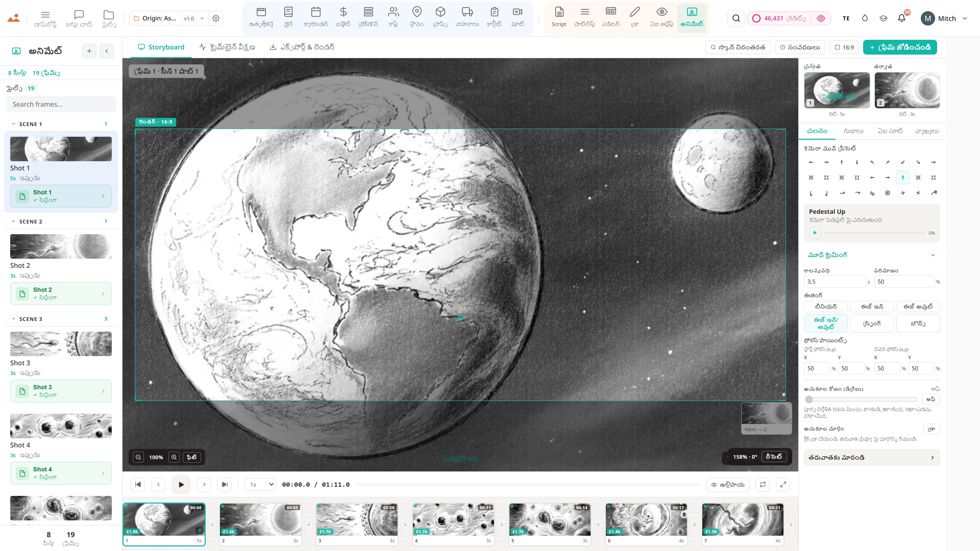
Task: Open project version v1.0 dropdown
Action: [194, 18]
